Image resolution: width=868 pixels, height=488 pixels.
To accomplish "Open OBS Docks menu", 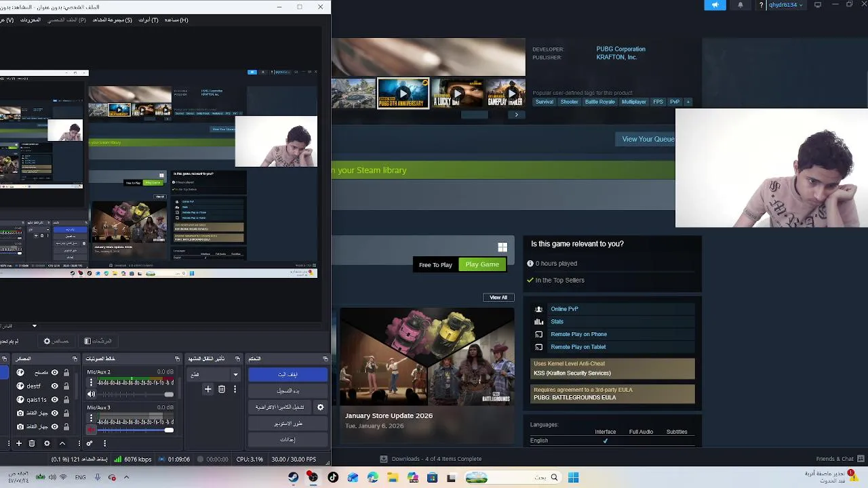I will click(x=31, y=20).
